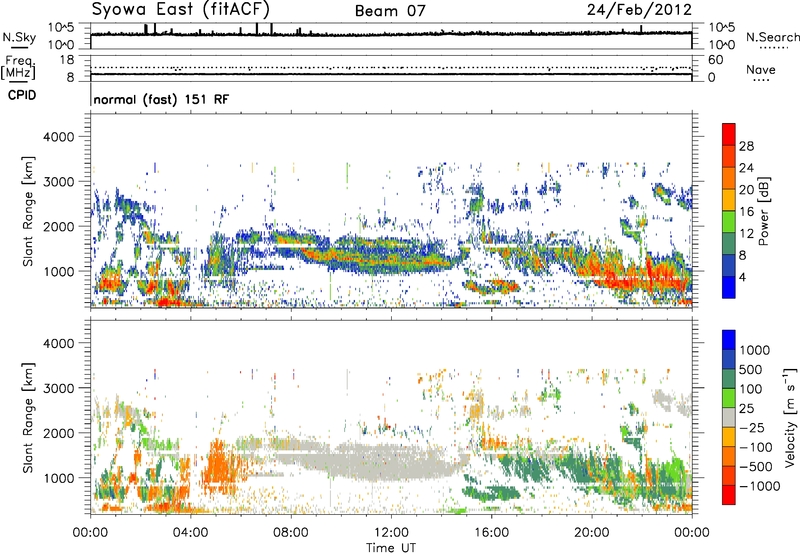Click the '3000' tick of the velocity panel

tap(58, 388)
